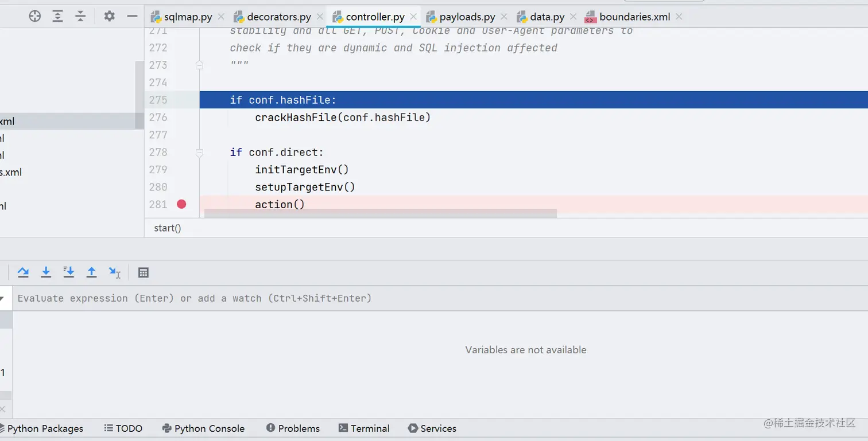Click horizontal scrollbar in the editor

point(381,213)
